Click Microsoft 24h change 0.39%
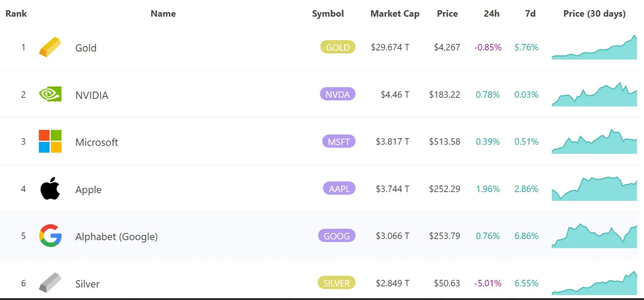The image size is (644, 300). coord(488,142)
